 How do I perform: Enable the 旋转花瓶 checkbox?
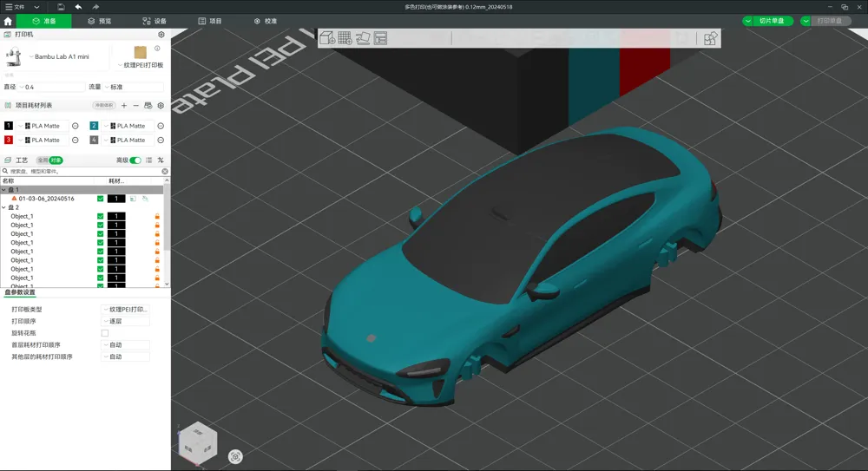click(x=105, y=333)
